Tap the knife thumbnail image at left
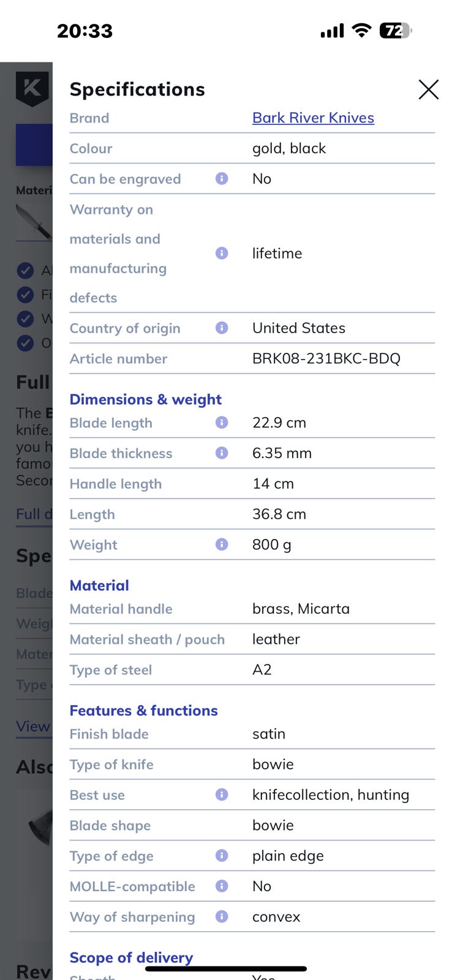This screenshot has width=452, height=980. click(34, 222)
